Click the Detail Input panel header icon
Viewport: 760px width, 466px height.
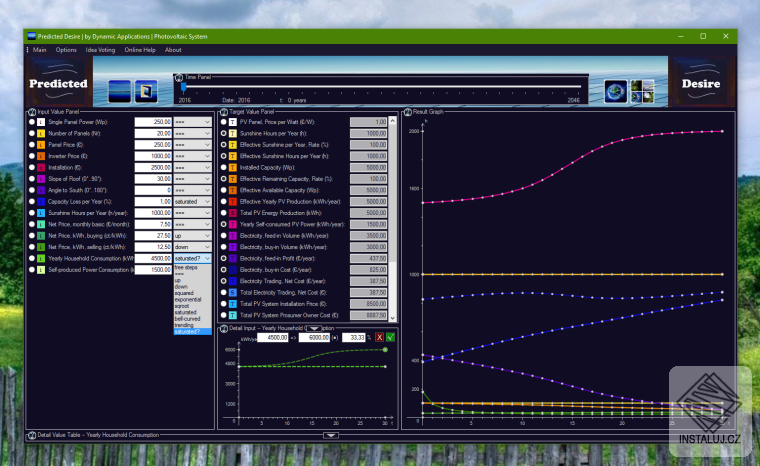223,329
